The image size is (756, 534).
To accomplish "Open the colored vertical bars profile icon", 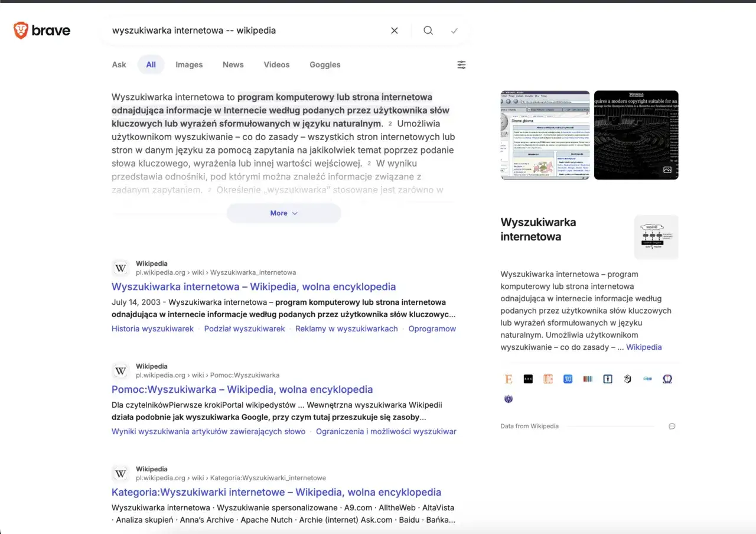I will click(588, 379).
